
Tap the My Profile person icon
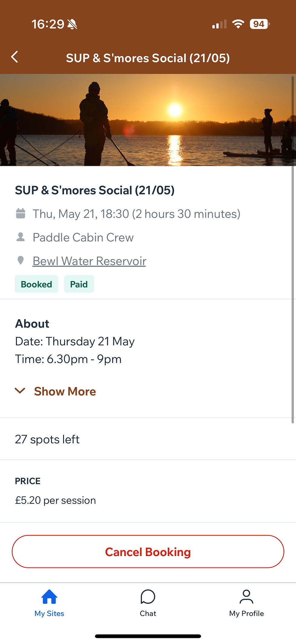pos(246,597)
